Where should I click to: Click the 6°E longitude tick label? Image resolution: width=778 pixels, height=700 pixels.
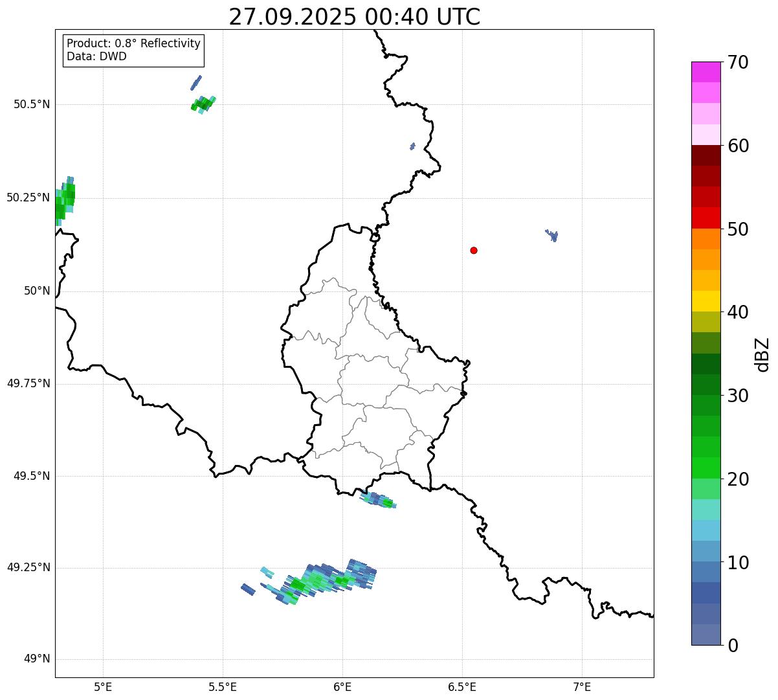pyautogui.click(x=342, y=686)
